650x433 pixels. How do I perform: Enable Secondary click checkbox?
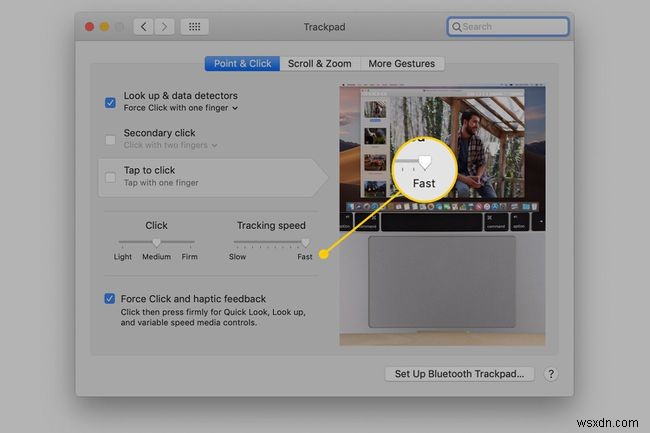pos(110,139)
